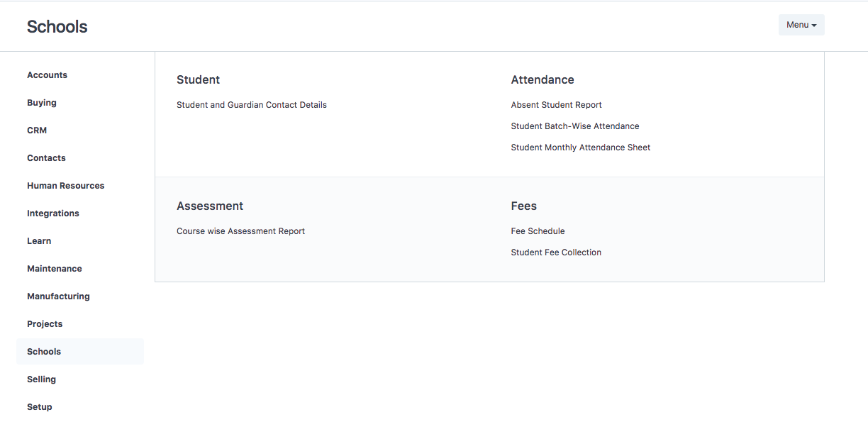Go to the Setup section
868x422 pixels.
click(x=39, y=406)
